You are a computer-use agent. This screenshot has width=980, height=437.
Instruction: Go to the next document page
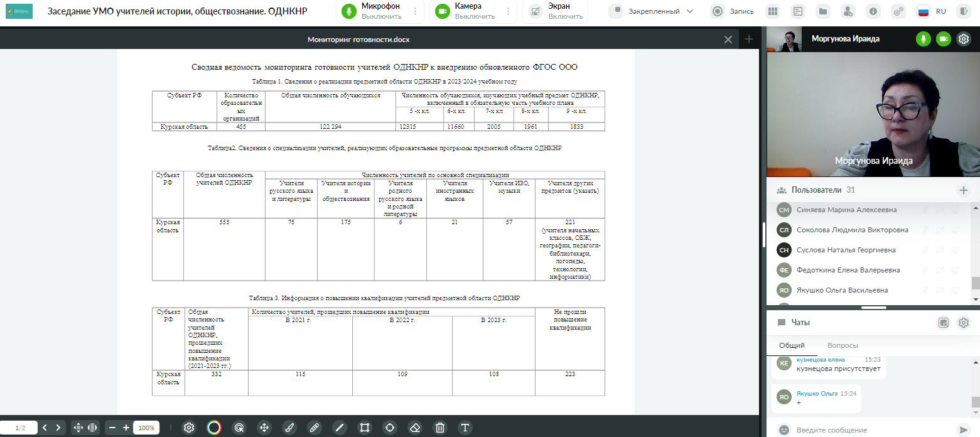(x=58, y=428)
